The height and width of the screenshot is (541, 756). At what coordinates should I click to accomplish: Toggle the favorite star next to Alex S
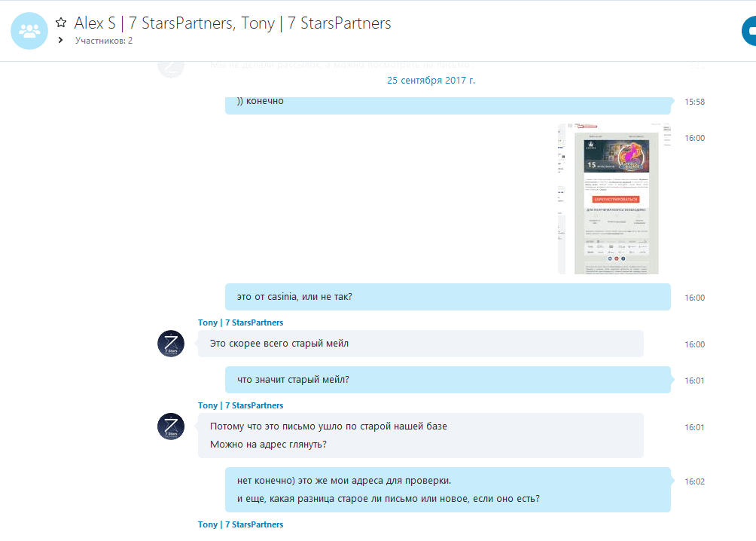(61, 23)
